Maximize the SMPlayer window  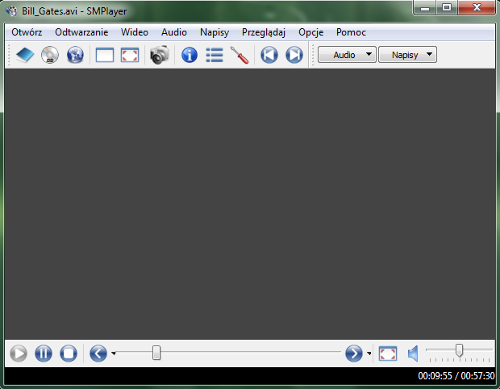(447, 8)
